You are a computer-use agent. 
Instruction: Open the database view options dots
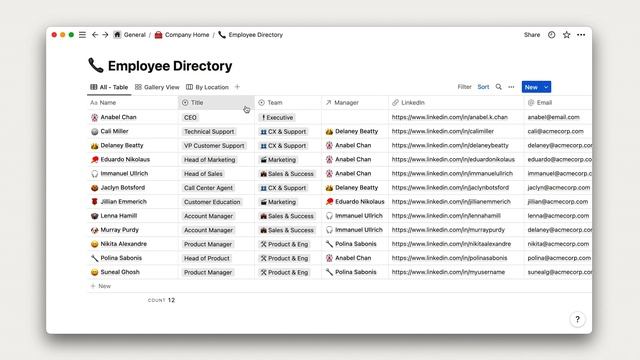pyautogui.click(x=511, y=87)
